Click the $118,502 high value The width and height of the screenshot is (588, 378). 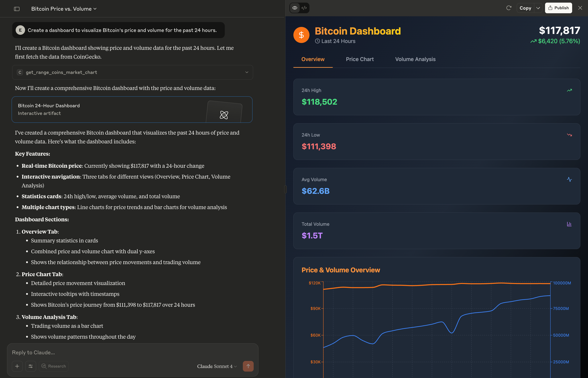click(319, 102)
